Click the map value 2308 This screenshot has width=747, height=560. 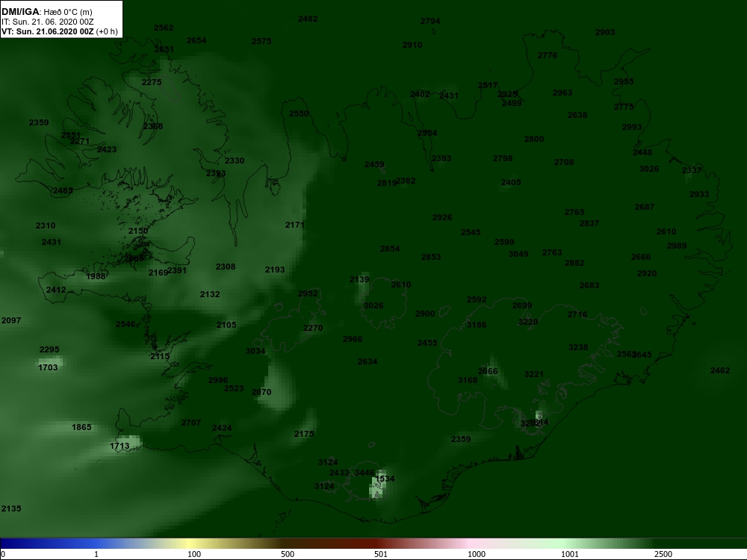[226, 267]
